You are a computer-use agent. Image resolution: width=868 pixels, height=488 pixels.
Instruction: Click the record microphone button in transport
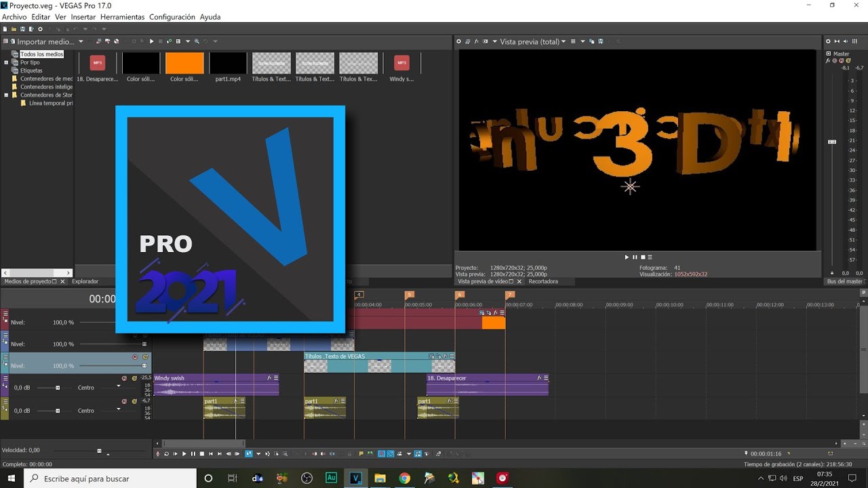(158, 453)
